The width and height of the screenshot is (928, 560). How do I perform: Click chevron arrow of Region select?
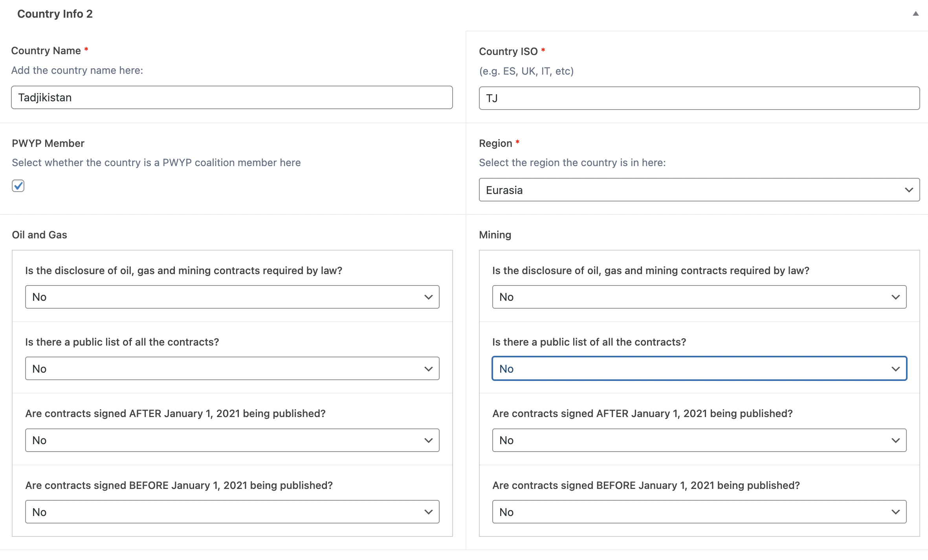point(909,190)
